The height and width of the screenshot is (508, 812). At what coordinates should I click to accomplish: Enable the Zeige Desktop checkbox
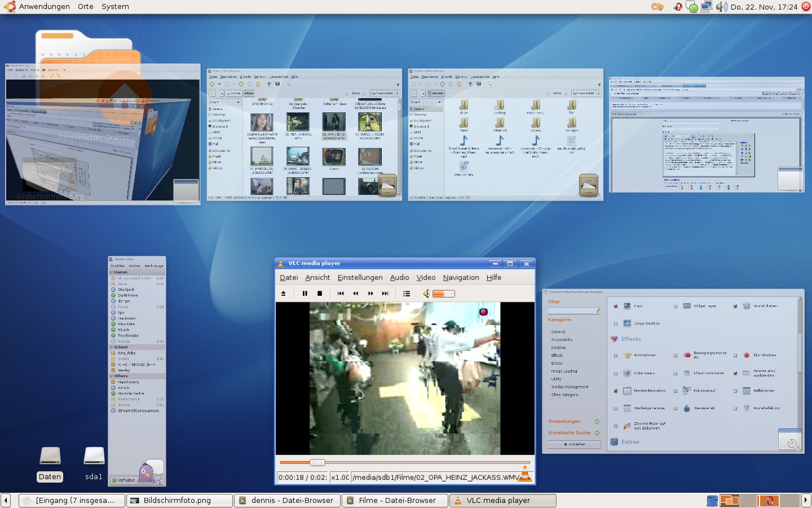pyautogui.click(x=616, y=324)
